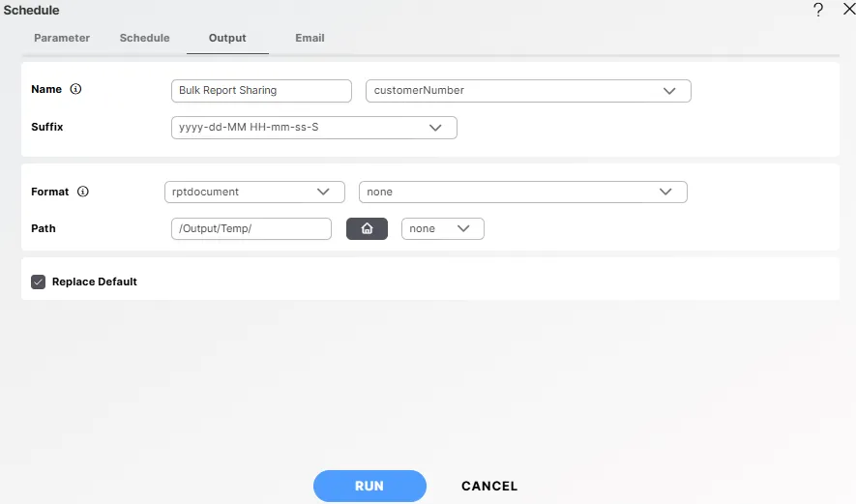Open the Email tab

[x=310, y=38]
